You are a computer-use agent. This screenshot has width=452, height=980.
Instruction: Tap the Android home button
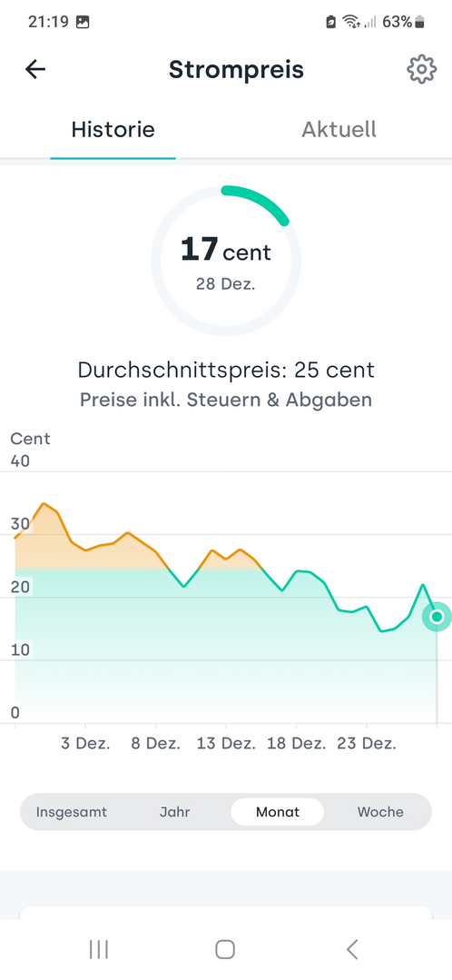coord(225,949)
